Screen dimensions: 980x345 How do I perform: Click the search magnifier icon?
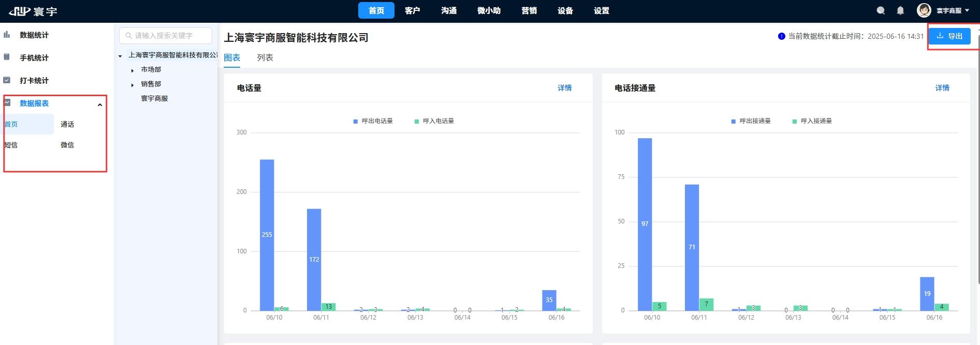point(129,36)
